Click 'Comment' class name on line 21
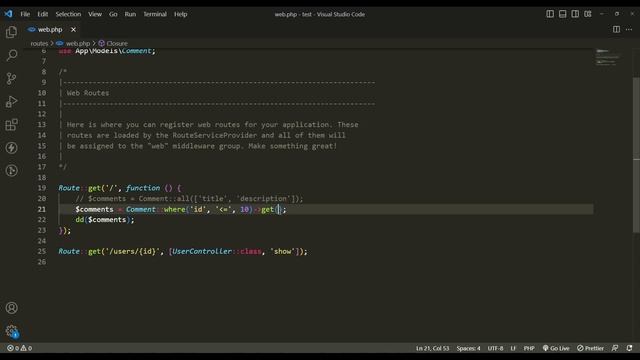Viewport: 640px width, 360px height. [x=141, y=209]
